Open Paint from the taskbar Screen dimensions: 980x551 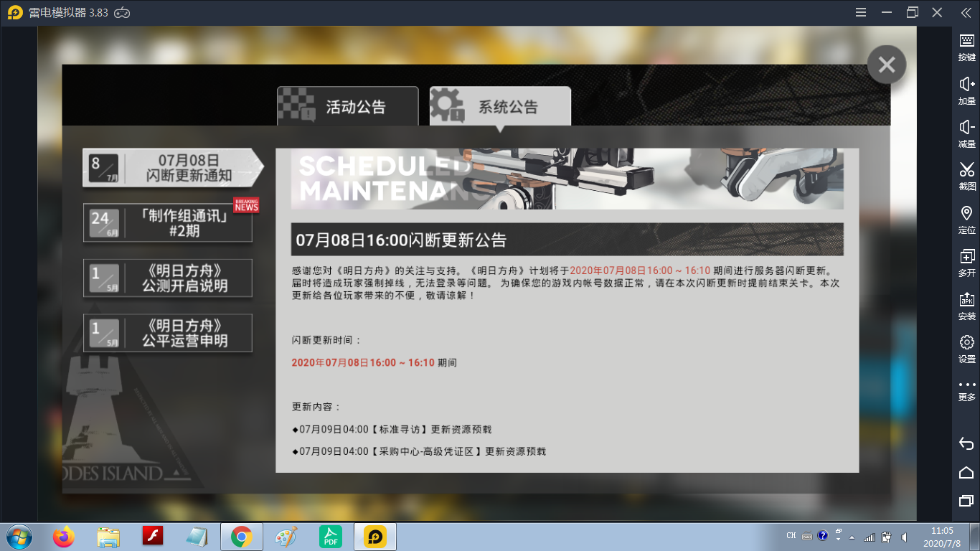[286, 537]
